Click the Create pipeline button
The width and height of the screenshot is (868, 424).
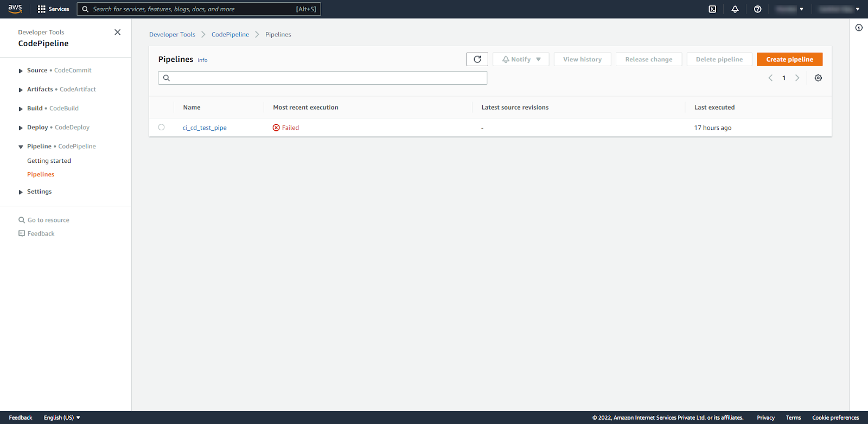coord(790,59)
